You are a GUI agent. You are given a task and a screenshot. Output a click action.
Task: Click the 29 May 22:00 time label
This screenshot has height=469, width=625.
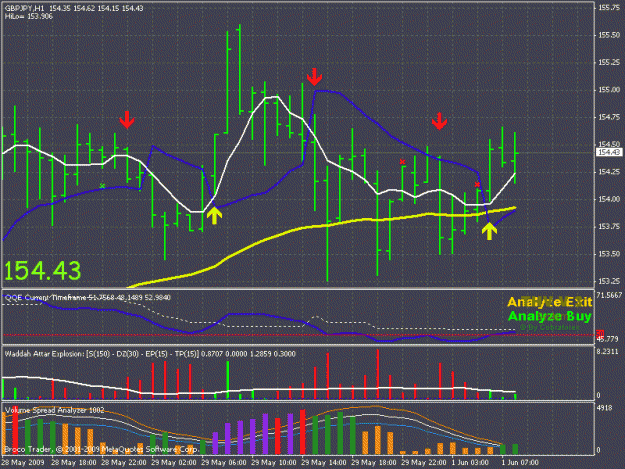click(x=424, y=463)
